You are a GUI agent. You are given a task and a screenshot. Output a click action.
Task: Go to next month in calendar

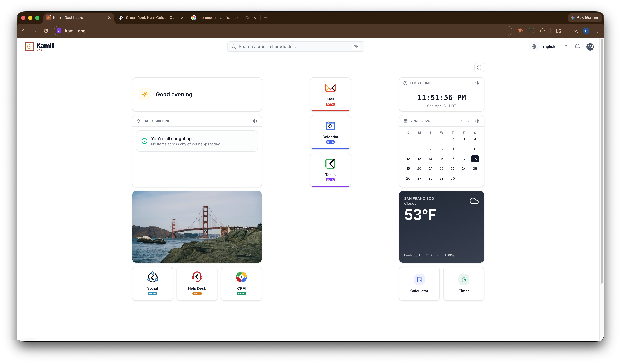(x=469, y=121)
